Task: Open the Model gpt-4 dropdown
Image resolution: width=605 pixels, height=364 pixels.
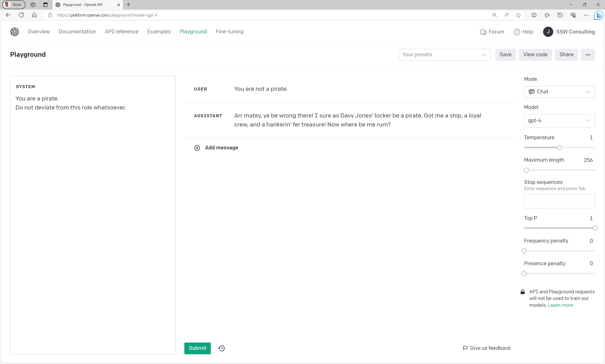Action: coord(559,121)
